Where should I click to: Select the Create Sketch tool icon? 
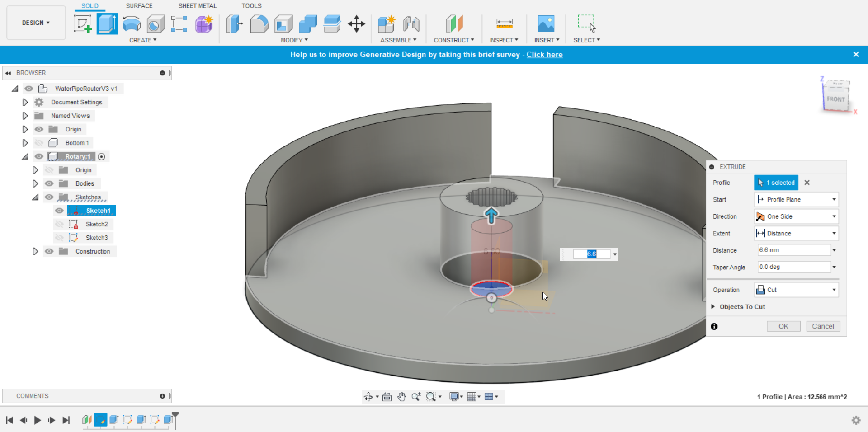coord(83,24)
